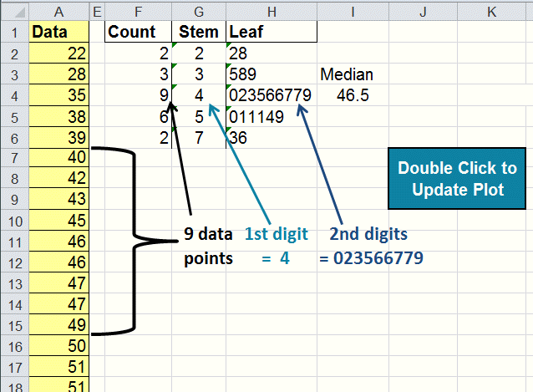Select the leaf cell 589
Viewport: 533px width, 392px height.
tap(272, 74)
